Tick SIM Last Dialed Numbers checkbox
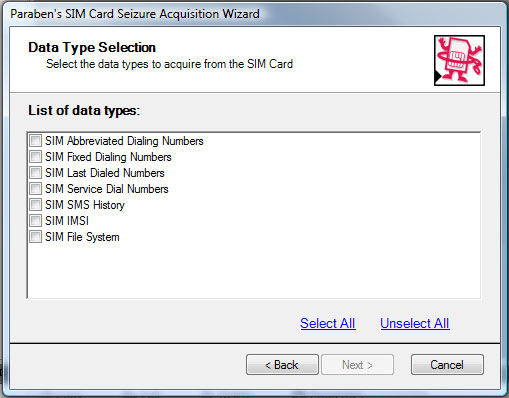 (x=35, y=172)
